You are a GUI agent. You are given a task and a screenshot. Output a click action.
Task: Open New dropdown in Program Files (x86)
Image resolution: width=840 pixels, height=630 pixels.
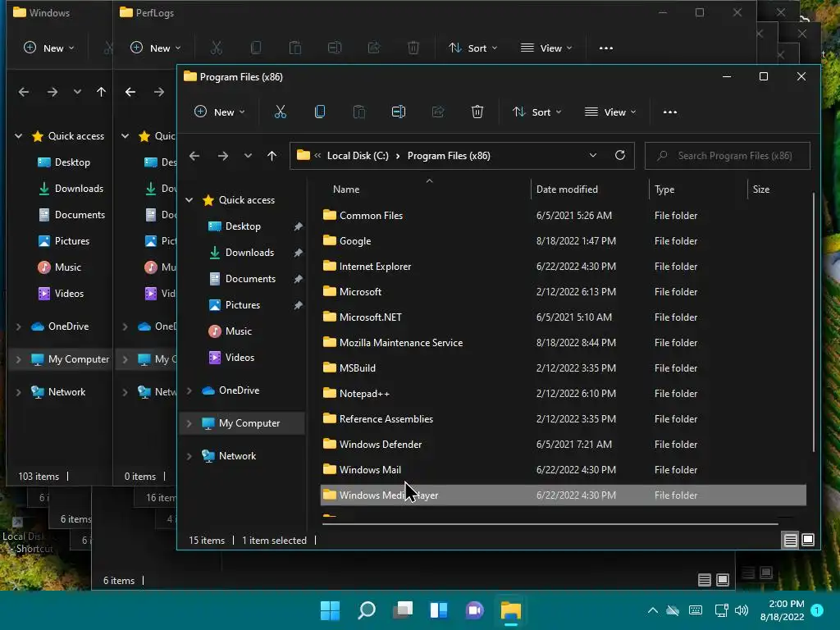220,112
